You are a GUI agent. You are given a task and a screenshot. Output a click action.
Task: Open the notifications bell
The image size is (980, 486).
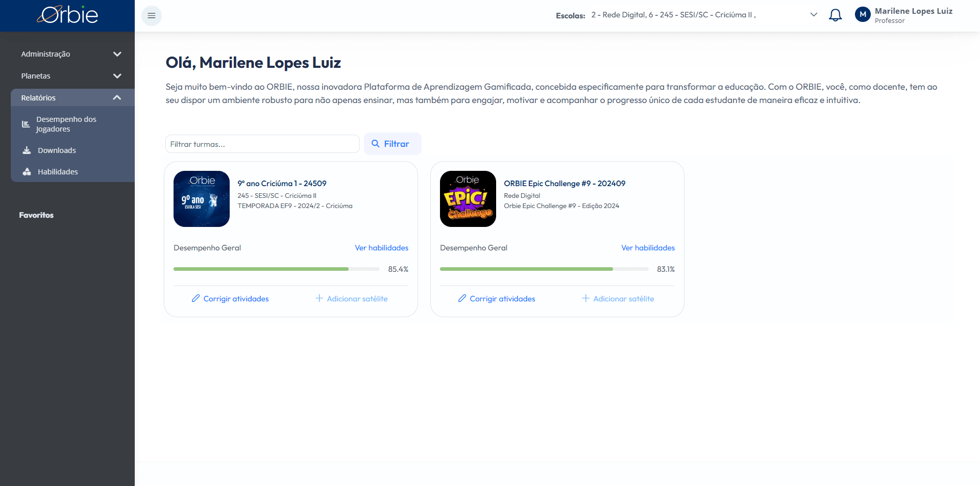835,15
